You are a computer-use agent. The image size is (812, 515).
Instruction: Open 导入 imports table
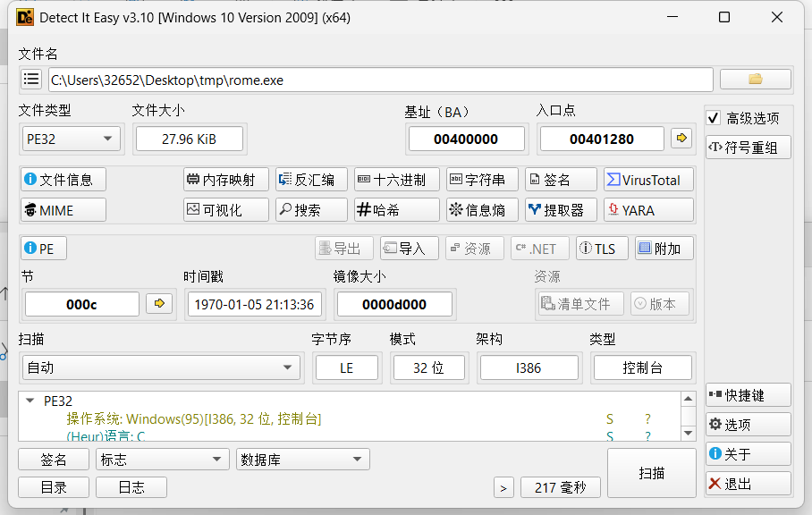409,249
